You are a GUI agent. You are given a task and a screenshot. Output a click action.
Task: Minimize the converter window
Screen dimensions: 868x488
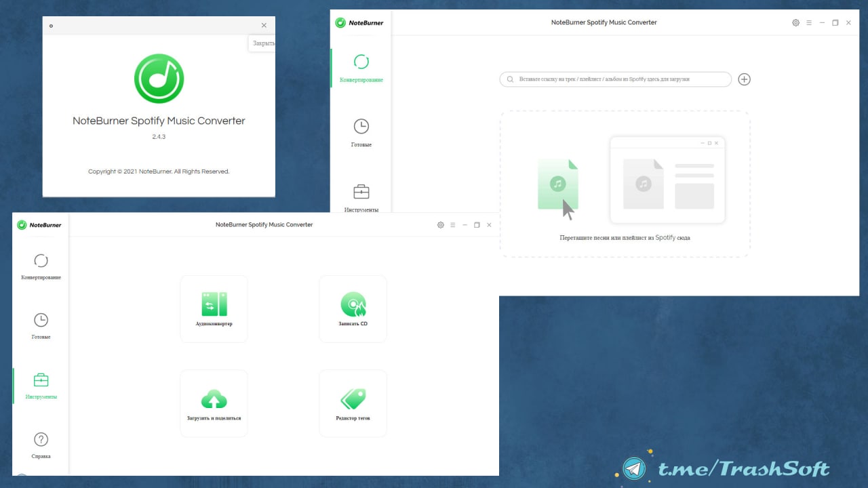tap(822, 22)
